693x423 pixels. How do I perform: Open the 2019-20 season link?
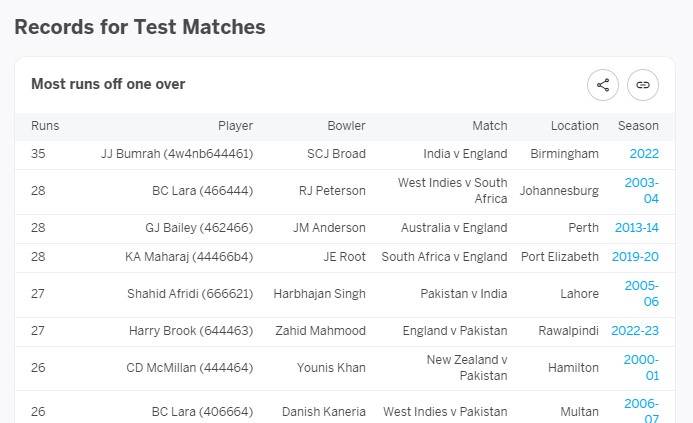635,257
